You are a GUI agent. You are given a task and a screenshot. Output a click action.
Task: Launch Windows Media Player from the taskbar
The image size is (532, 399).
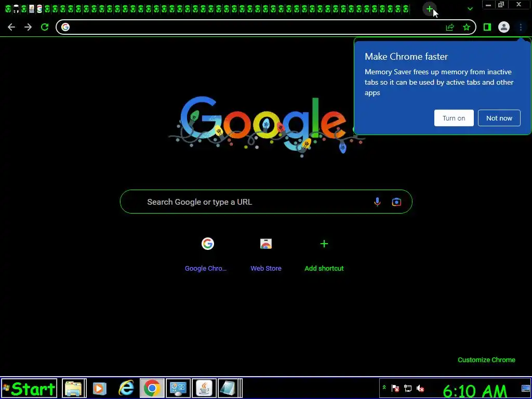pos(99,389)
